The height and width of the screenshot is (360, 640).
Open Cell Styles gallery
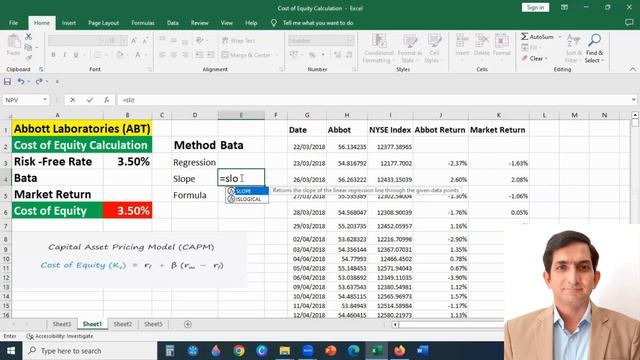434,49
